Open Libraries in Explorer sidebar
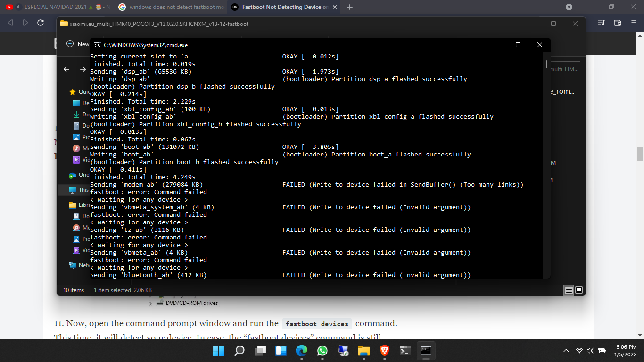This screenshot has width=644, height=362. point(79,205)
